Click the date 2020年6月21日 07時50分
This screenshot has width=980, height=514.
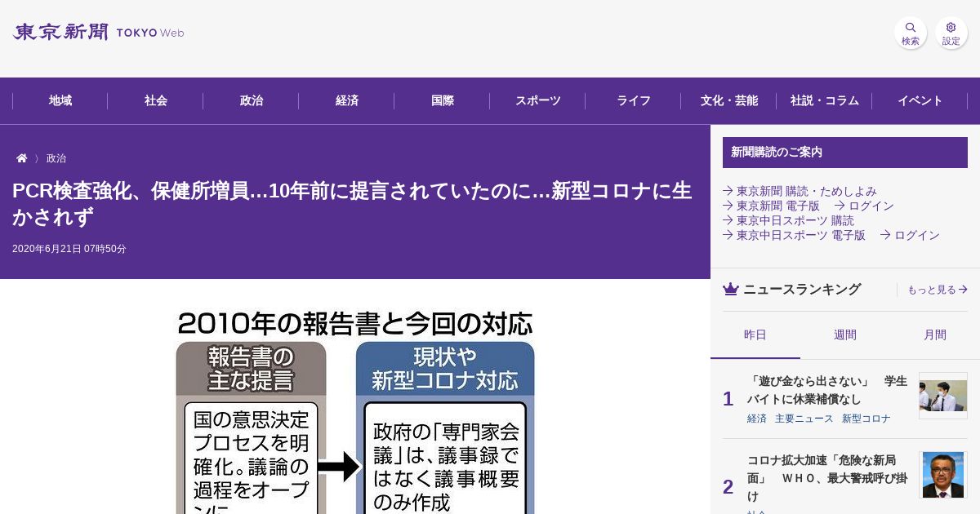pyautogui.click(x=69, y=249)
